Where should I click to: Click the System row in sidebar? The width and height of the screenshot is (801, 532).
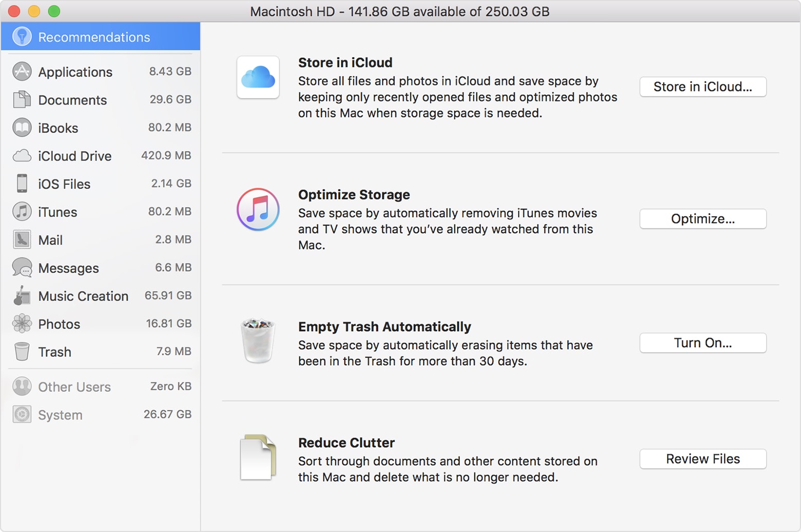(x=60, y=415)
